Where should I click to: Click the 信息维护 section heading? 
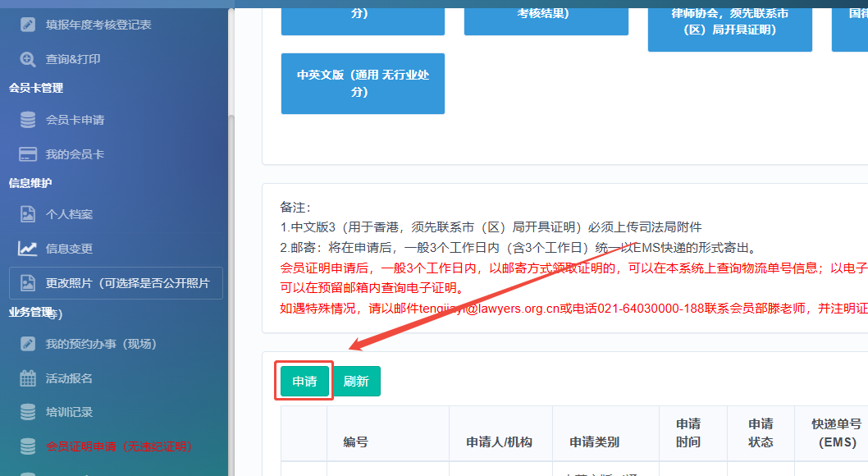click(30, 183)
